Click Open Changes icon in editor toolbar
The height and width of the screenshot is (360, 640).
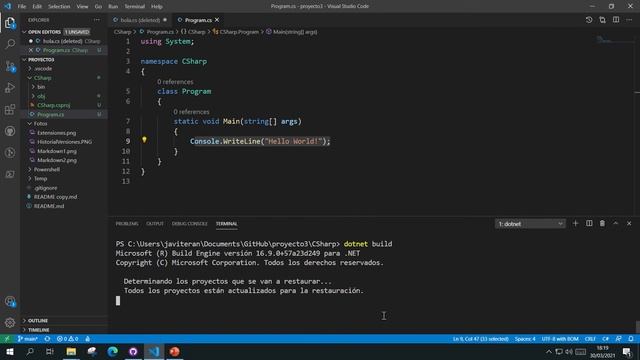click(602, 20)
